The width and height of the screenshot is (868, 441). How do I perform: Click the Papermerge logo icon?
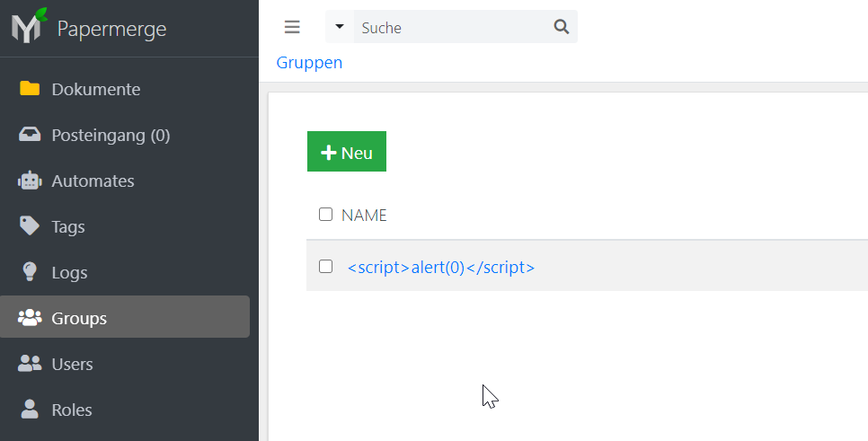[x=29, y=26]
